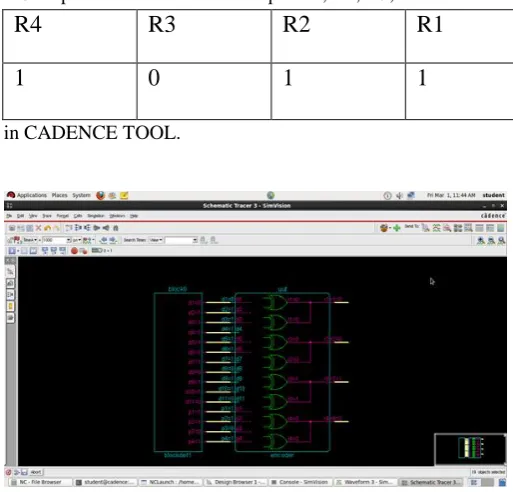Click the red flag time marker icon
The height and width of the screenshot is (492, 513).
[16, 240]
